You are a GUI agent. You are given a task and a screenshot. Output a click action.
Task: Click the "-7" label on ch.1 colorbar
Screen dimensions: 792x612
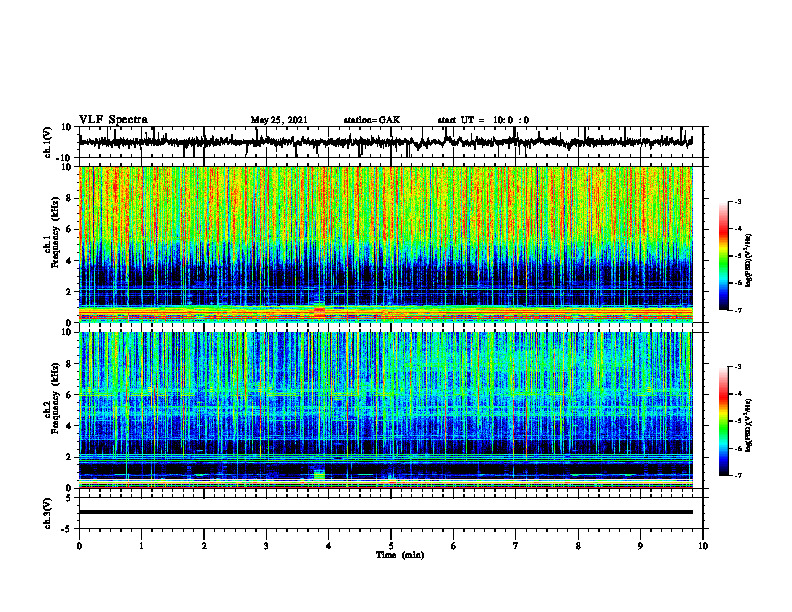738,310
